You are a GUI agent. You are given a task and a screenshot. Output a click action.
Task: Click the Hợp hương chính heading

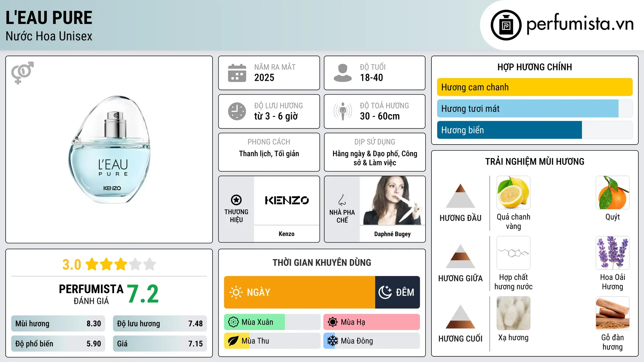pyautogui.click(x=535, y=67)
